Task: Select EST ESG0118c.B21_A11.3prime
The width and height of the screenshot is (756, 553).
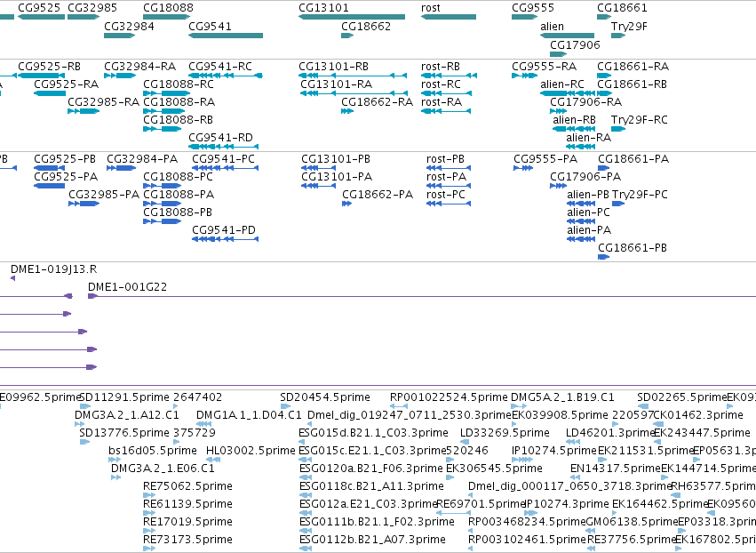Action: tap(306, 495)
